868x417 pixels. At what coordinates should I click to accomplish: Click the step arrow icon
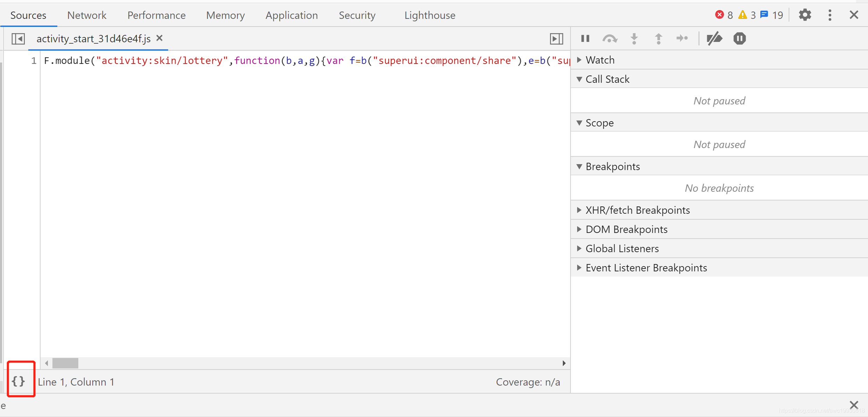[682, 38]
